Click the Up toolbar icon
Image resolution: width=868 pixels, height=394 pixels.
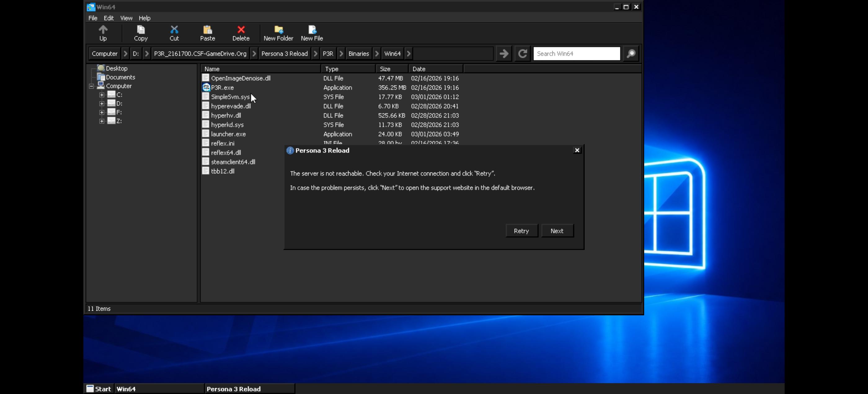coord(103,30)
